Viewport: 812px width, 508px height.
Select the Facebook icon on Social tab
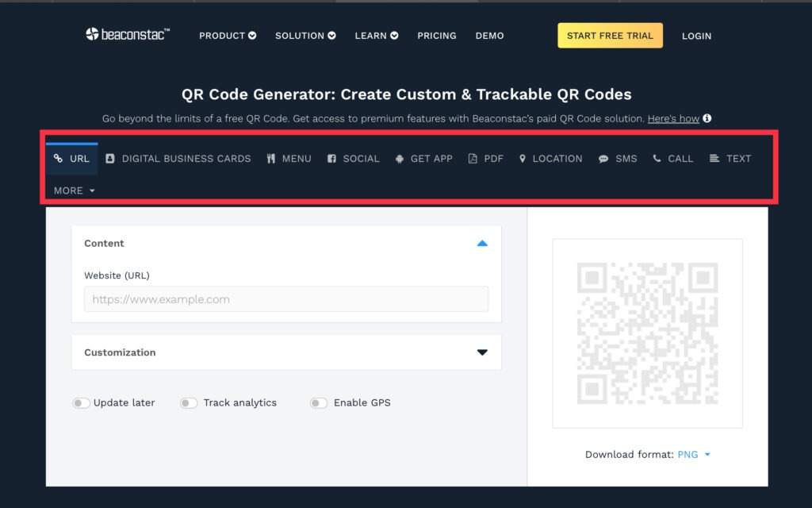333,158
